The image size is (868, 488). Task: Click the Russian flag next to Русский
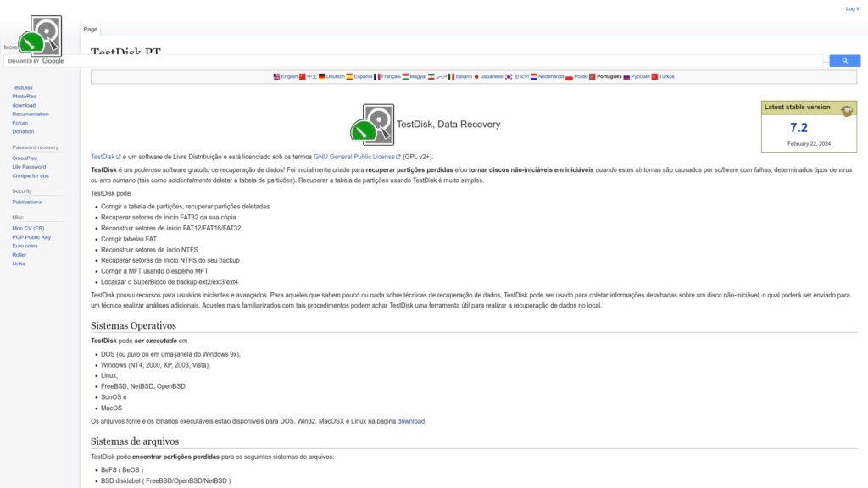tap(626, 77)
